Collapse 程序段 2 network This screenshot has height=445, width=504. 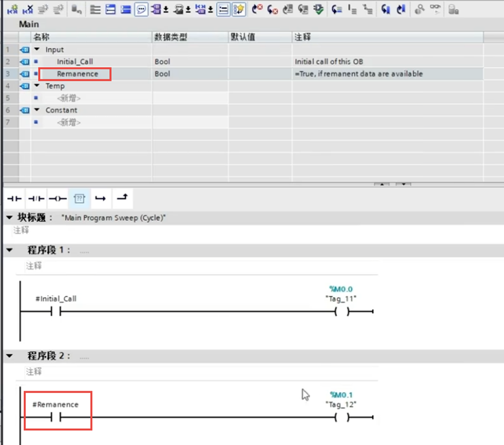click(x=9, y=356)
